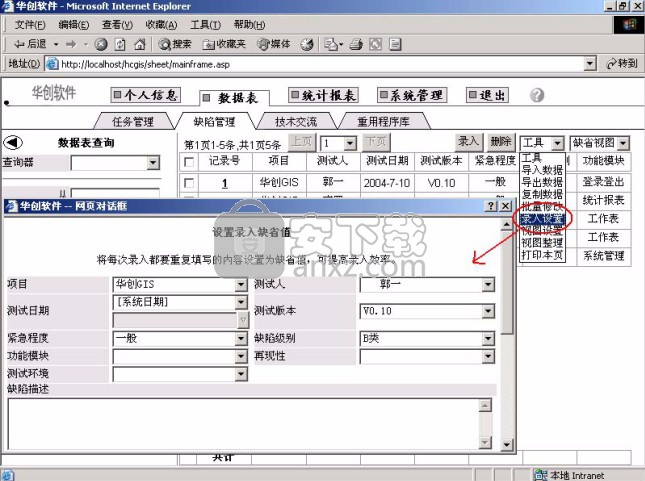Expand the 缺陷级别 dropdown showing B类
This screenshot has height=481, width=645.
tap(488, 339)
